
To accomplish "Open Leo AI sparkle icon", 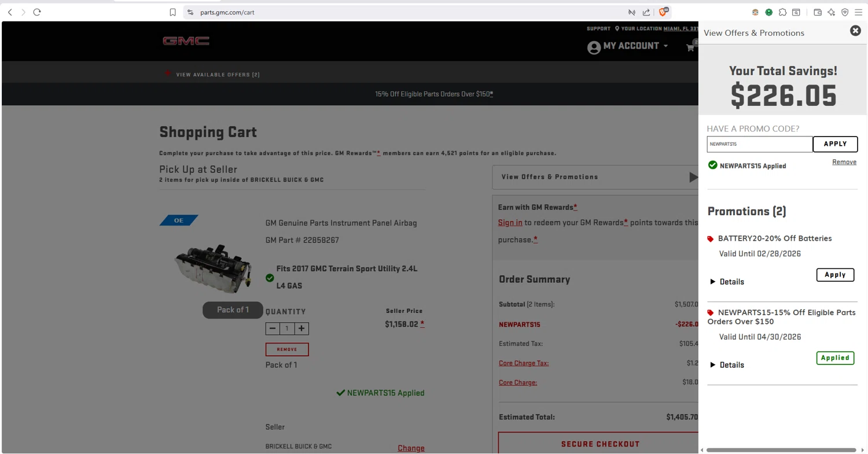I will pos(832,12).
